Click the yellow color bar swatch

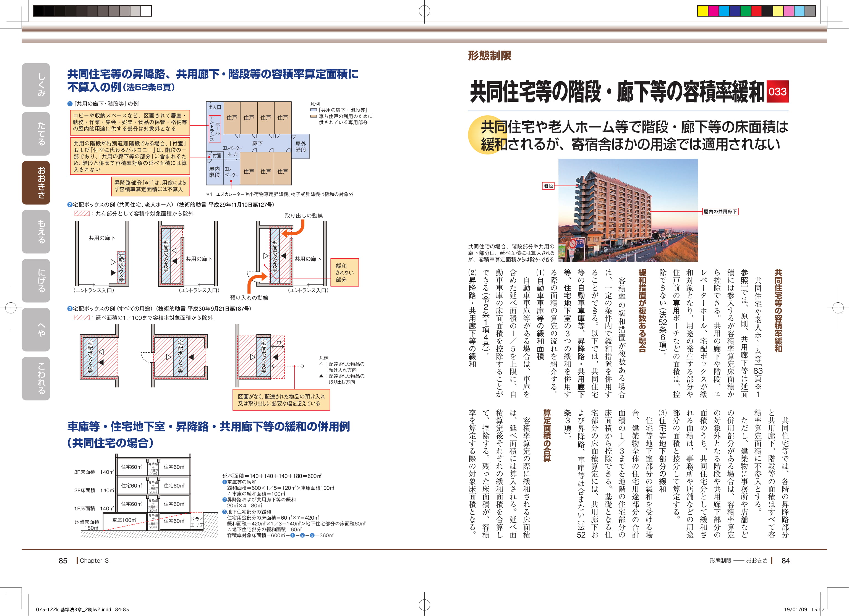[703, 11]
